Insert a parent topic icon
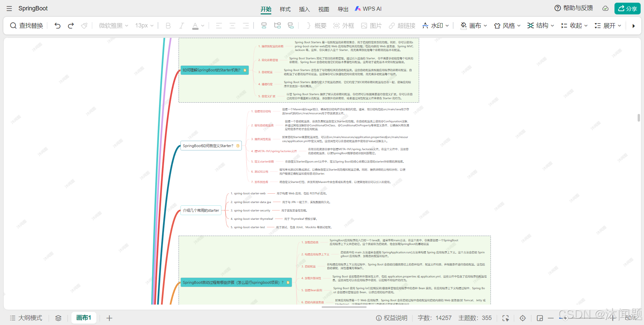This screenshot has width=644, height=325. (291, 25)
